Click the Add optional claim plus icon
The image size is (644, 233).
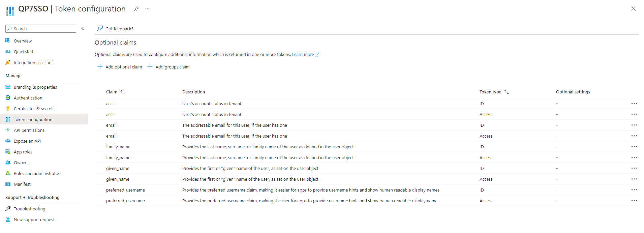tap(100, 67)
